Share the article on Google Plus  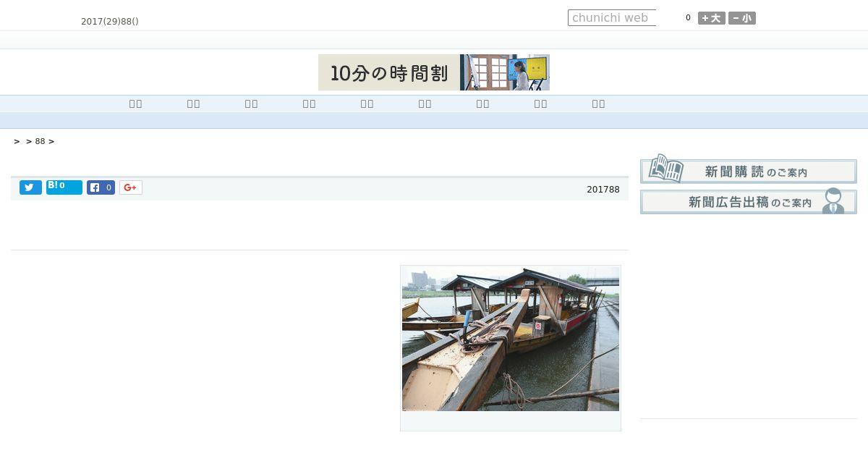click(131, 187)
